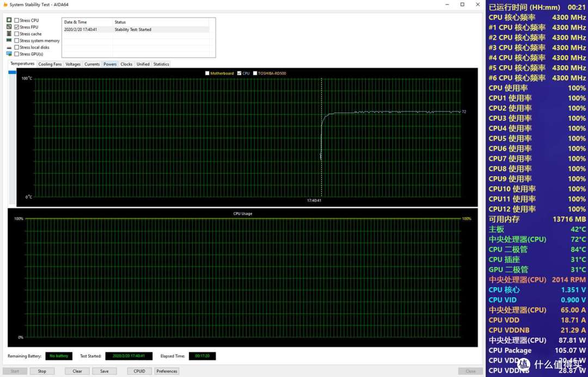The image size is (588, 377).
Task: Enable Stress local disks checkbox
Action: [16, 47]
